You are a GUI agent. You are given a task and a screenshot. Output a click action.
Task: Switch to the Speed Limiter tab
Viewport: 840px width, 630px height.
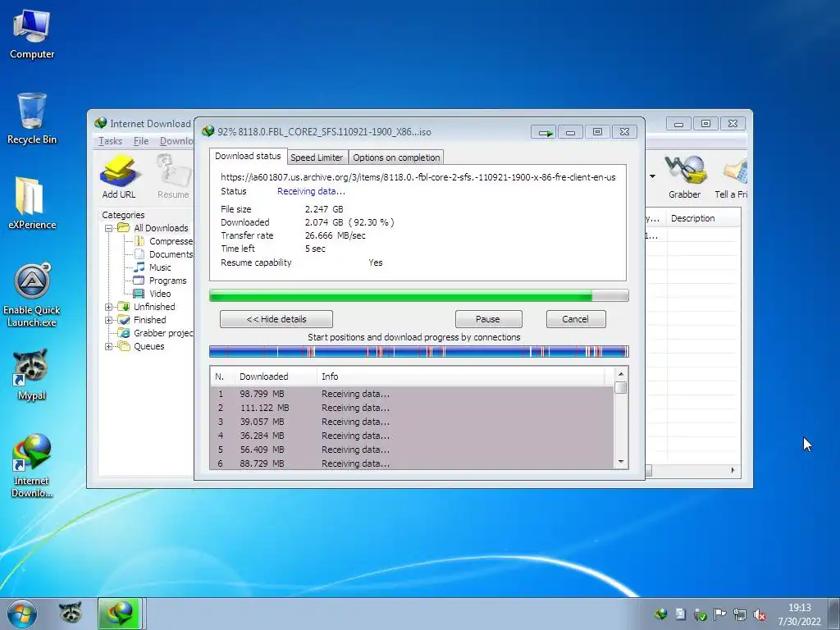coord(317,157)
